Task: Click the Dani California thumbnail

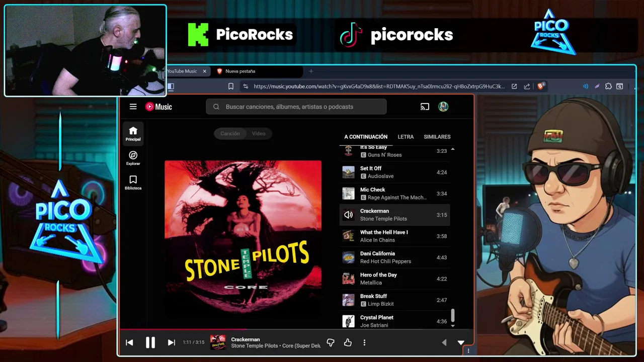Action: tap(348, 257)
